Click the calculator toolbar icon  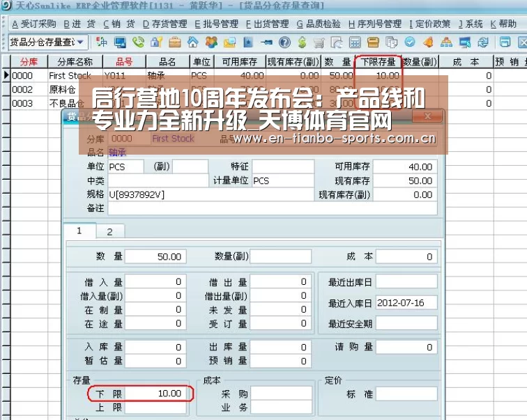(355, 42)
